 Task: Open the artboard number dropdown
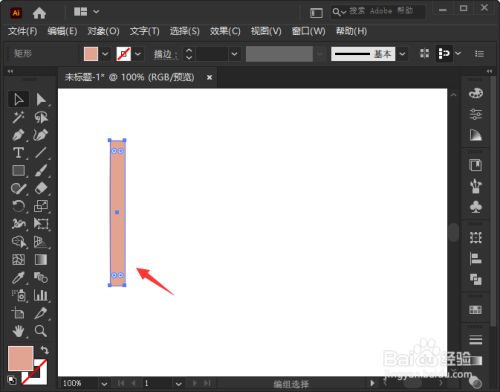pos(179,384)
